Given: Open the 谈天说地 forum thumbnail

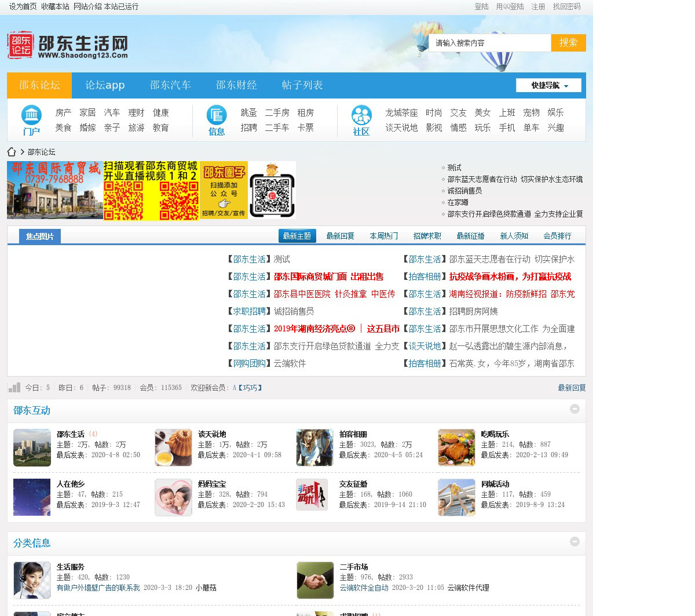Looking at the screenshot, I should pyautogui.click(x=173, y=447).
